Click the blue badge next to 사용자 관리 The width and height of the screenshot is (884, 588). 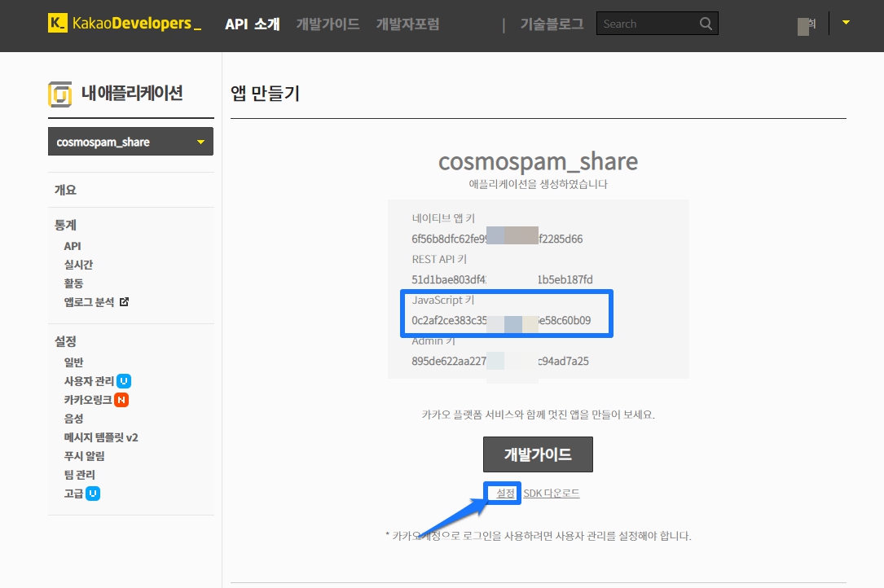(x=124, y=381)
